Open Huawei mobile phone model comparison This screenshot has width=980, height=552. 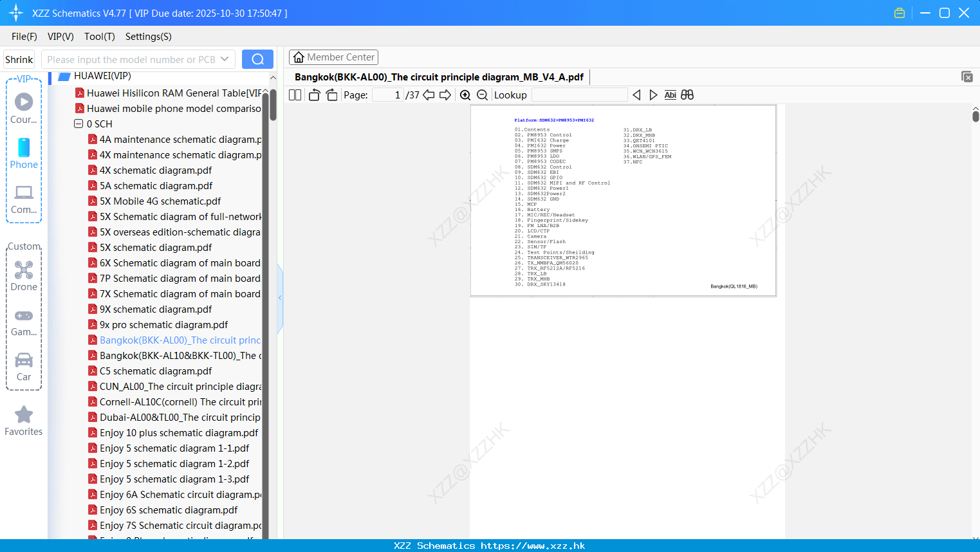click(174, 109)
